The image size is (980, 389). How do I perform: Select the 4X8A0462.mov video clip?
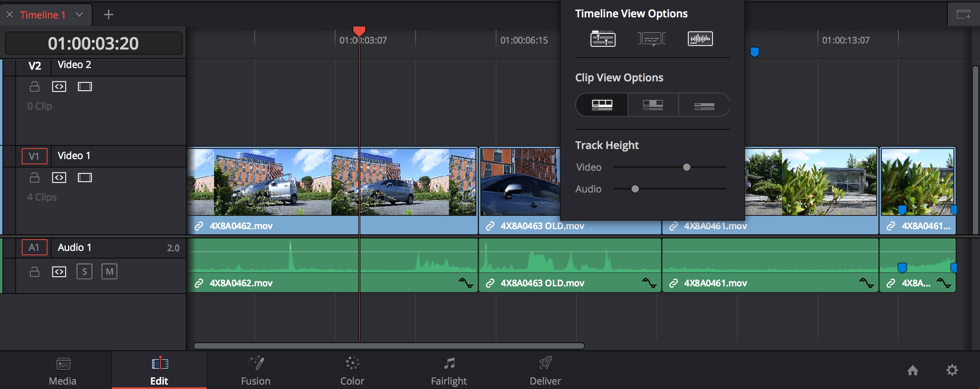(x=282, y=189)
